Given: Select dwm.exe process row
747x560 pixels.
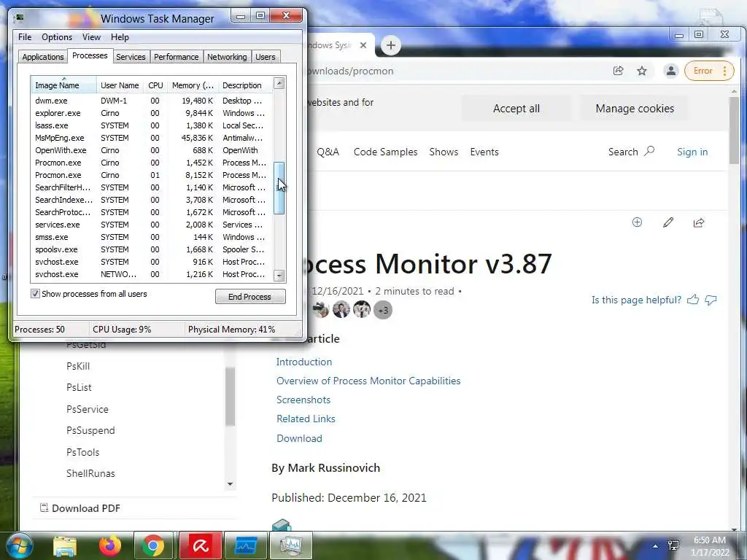Looking at the screenshot, I should [x=152, y=101].
